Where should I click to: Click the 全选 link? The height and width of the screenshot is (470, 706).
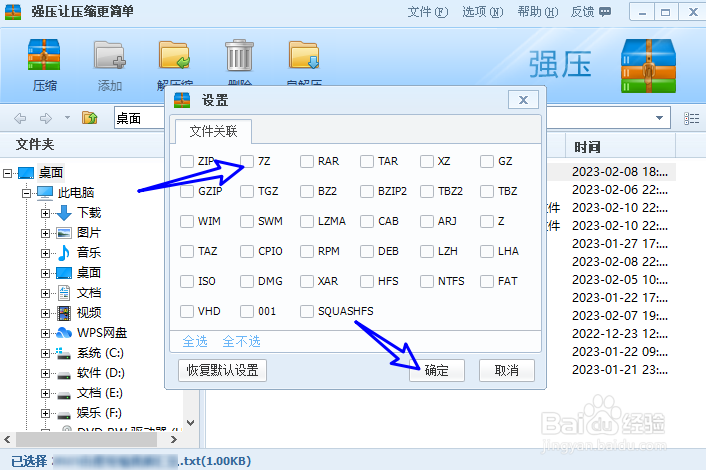pos(195,342)
